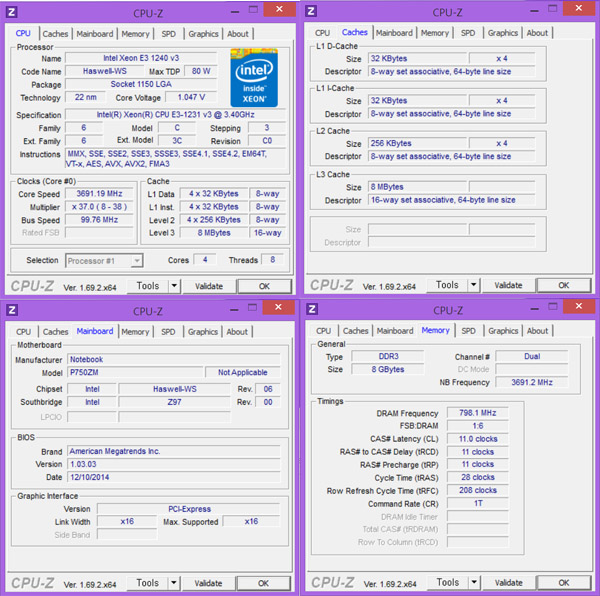Switch to CPU tab in the Caches window

pyautogui.click(x=322, y=33)
